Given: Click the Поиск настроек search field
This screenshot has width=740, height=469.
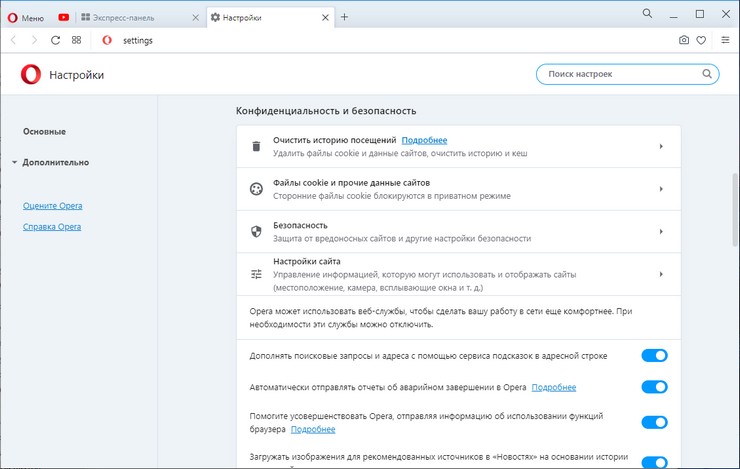Looking at the screenshot, I should pyautogui.click(x=620, y=74).
